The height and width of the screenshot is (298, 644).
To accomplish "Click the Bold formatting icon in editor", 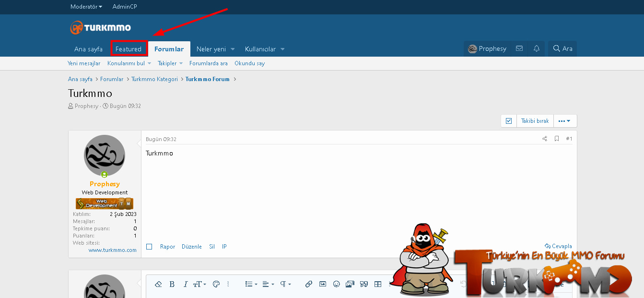I will (x=172, y=284).
